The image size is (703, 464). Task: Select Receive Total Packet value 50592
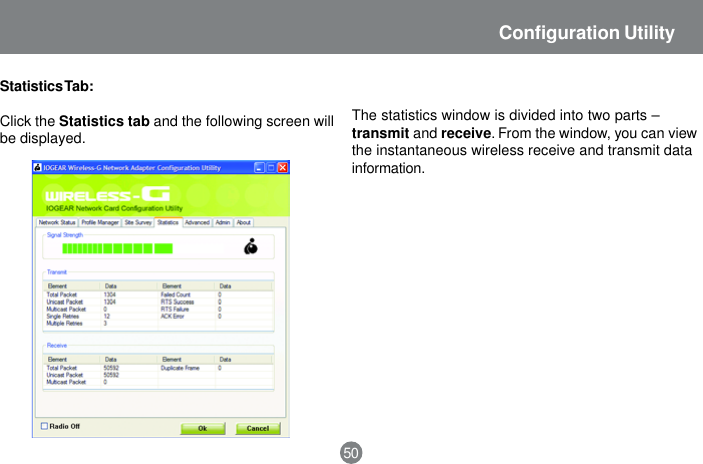pyautogui.click(x=111, y=368)
